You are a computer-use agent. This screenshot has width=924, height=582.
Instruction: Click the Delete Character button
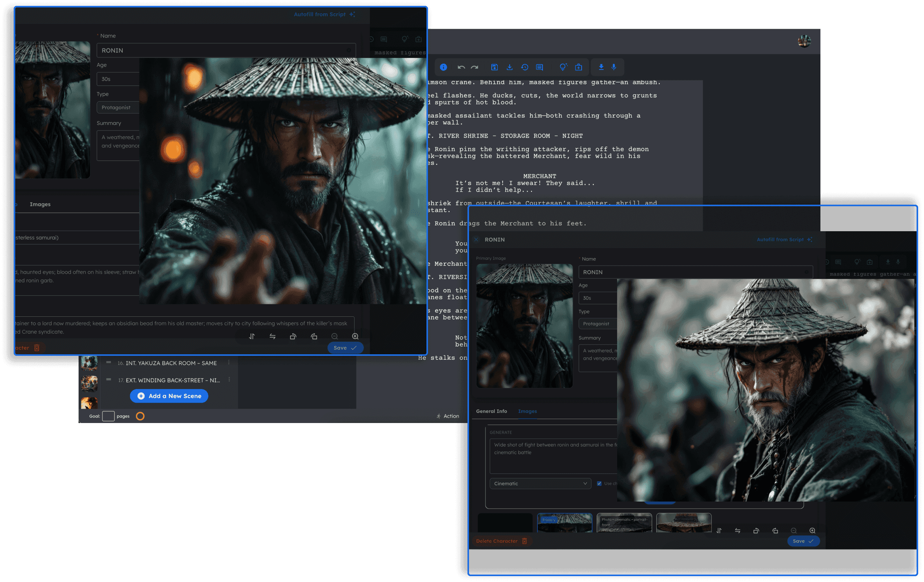(502, 541)
